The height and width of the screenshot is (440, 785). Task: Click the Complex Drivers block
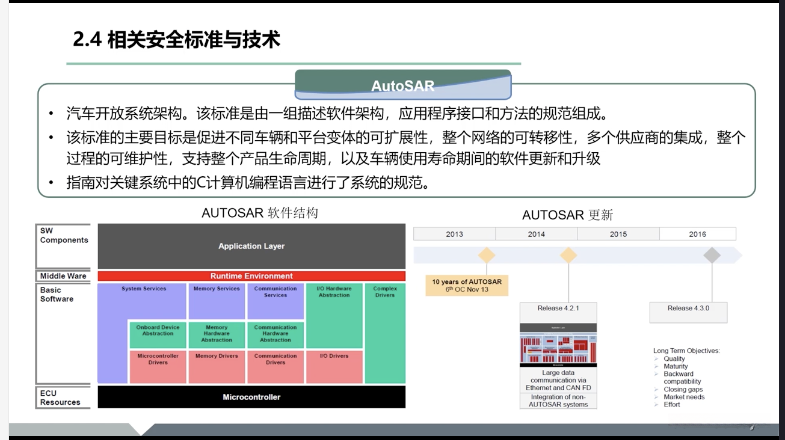click(x=385, y=333)
